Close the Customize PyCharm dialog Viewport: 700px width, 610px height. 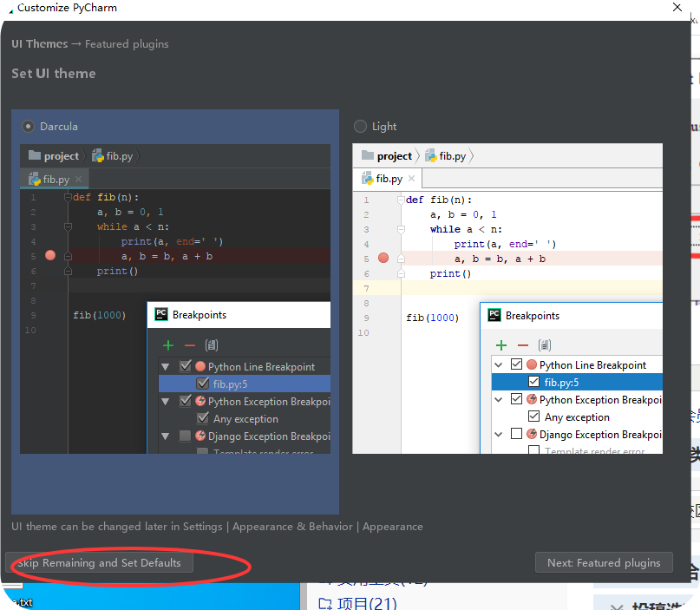point(677,7)
